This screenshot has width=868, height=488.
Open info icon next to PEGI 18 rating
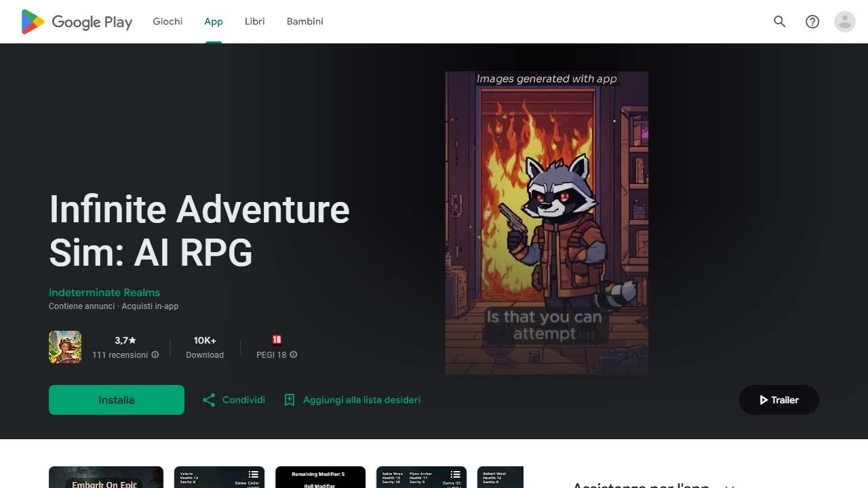click(x=293, y=354)
